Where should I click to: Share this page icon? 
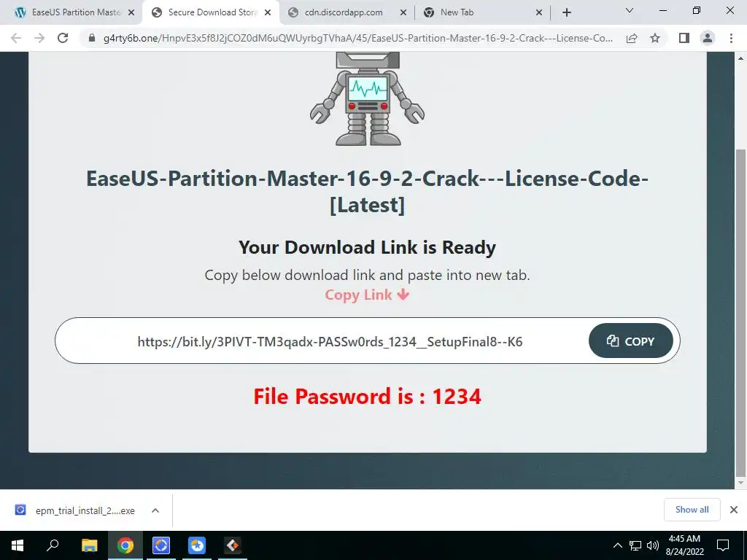(x=632, y=38)
